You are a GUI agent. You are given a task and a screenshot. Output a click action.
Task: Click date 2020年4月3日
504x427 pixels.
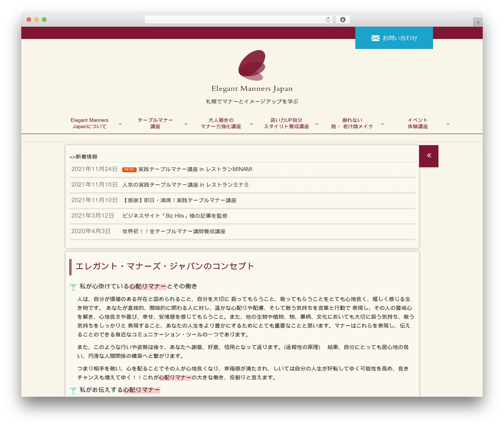(91, 232)
